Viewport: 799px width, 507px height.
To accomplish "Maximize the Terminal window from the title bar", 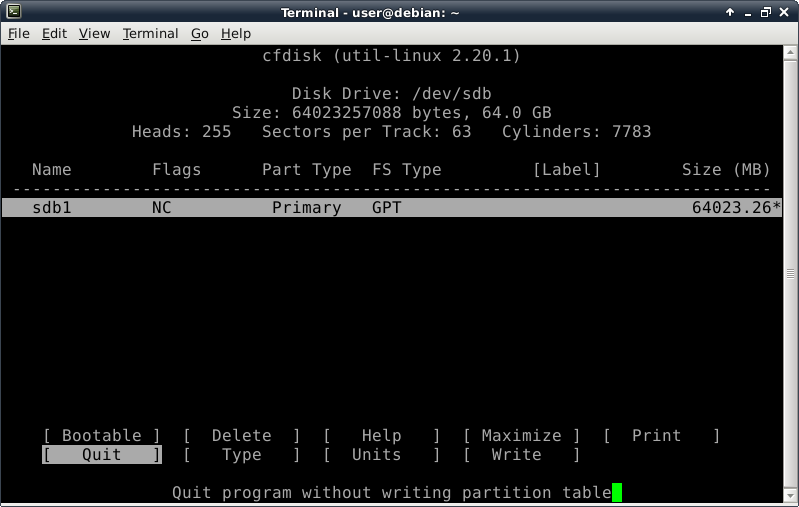I will 766,12.
